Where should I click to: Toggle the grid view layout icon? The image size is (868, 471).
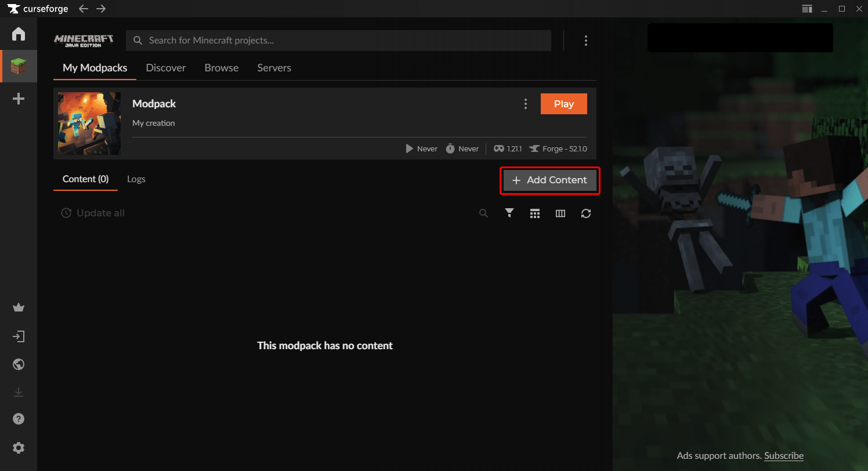[535, 213]
